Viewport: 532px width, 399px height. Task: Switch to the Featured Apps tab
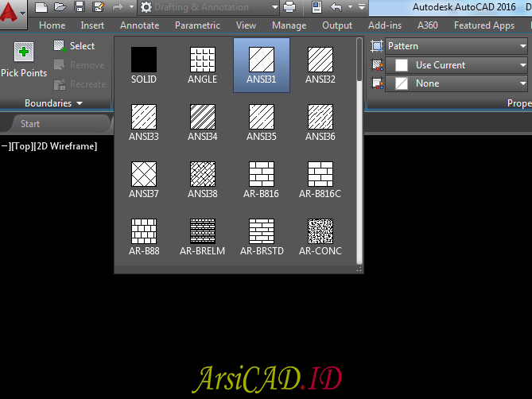pos(484,25)
